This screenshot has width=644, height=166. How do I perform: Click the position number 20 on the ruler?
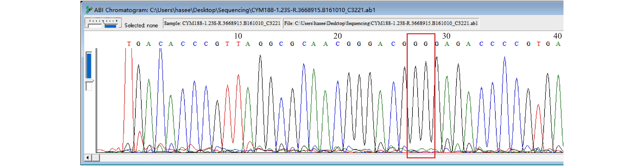(x=338, y=36)
